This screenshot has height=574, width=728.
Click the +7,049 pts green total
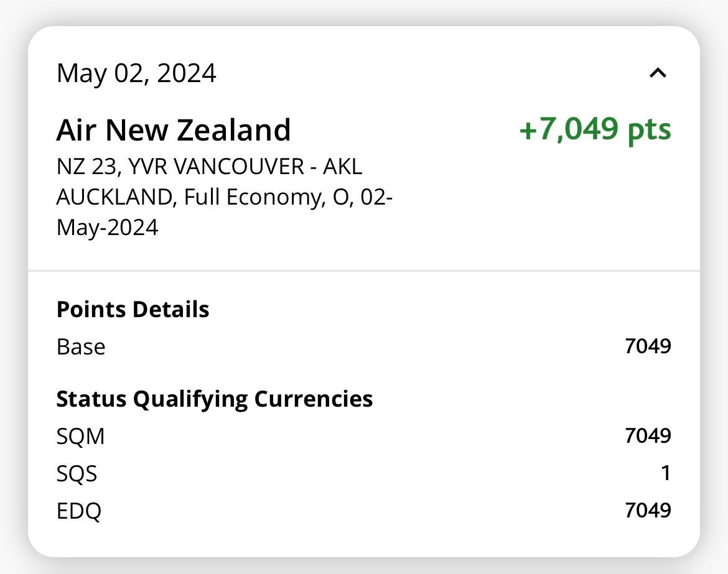click(x=595, y=129)
